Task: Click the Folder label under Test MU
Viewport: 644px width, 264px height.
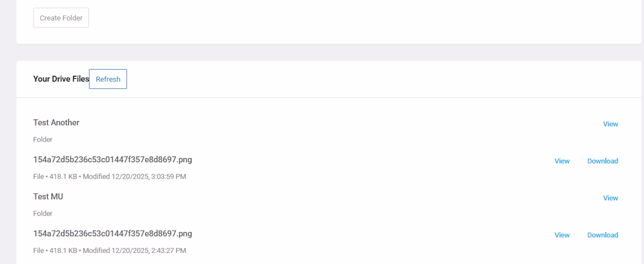Action: (43, 214)
